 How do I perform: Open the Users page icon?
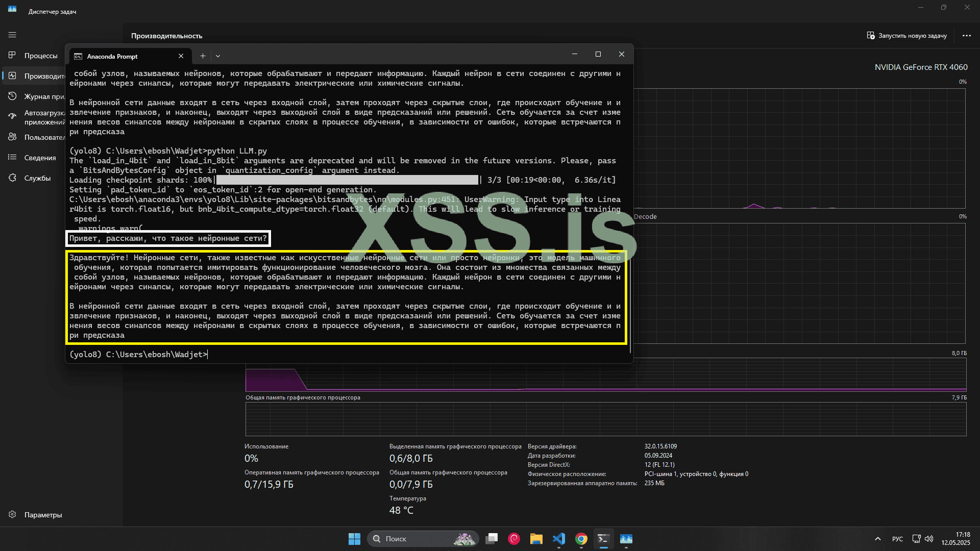tap(12, 137)
